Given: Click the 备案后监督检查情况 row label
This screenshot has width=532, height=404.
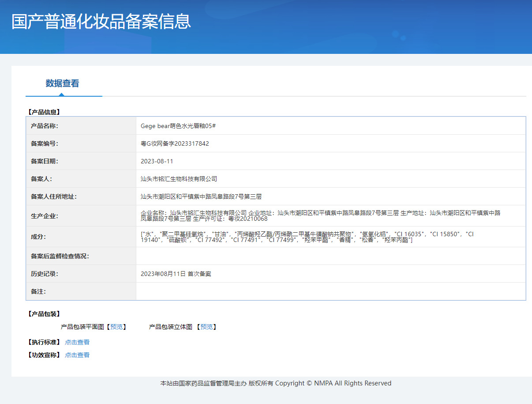Looking at the screenshot, I should click(x=60, y=256).
